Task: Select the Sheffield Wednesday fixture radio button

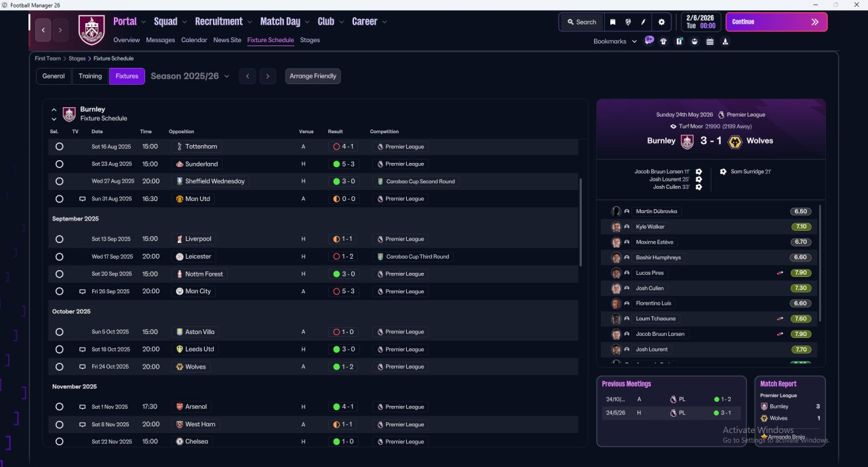Action: pos(59,181)
